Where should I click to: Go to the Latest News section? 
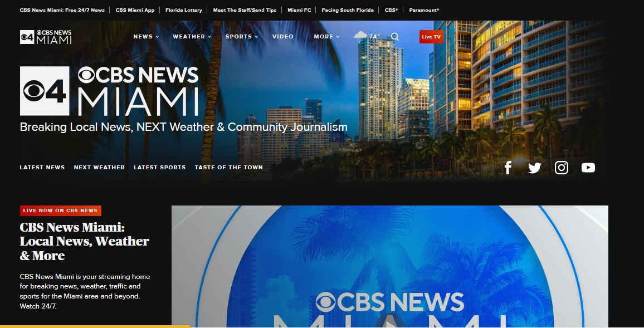[x=42, y=168]
